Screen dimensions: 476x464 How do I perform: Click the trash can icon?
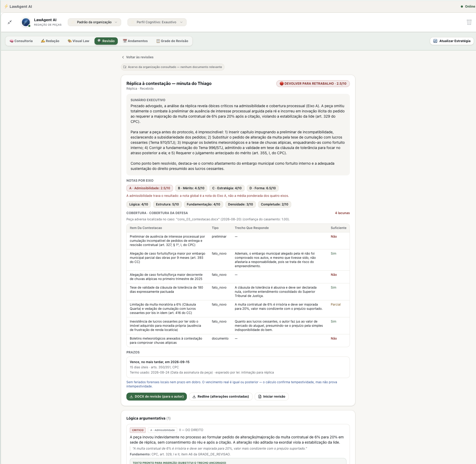(x=469, y=22)
